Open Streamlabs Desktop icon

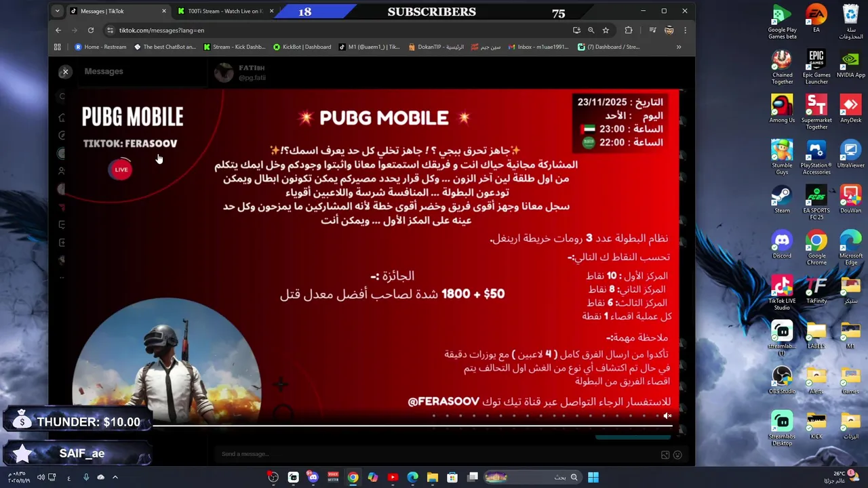point(782,429)
